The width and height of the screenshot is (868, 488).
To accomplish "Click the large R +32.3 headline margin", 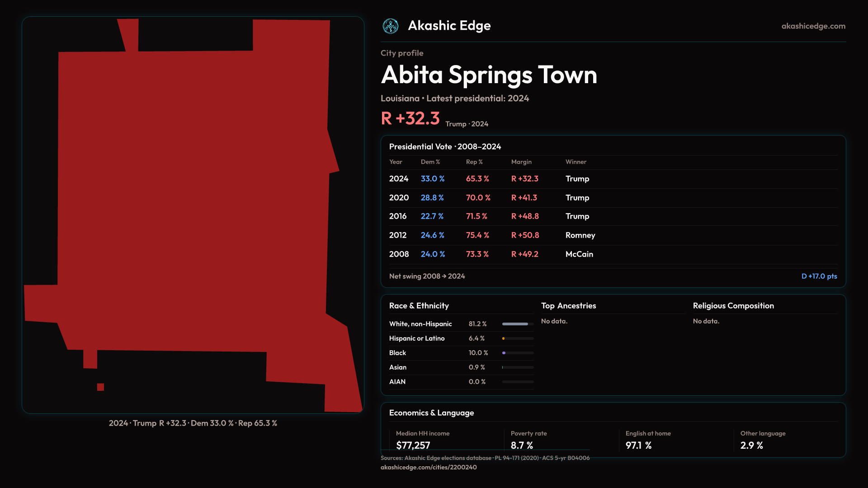I will coord(410,118).
